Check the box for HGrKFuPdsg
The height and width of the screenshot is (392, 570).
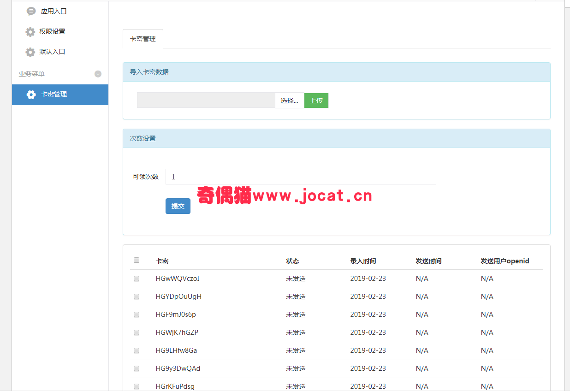coord(137,386)
